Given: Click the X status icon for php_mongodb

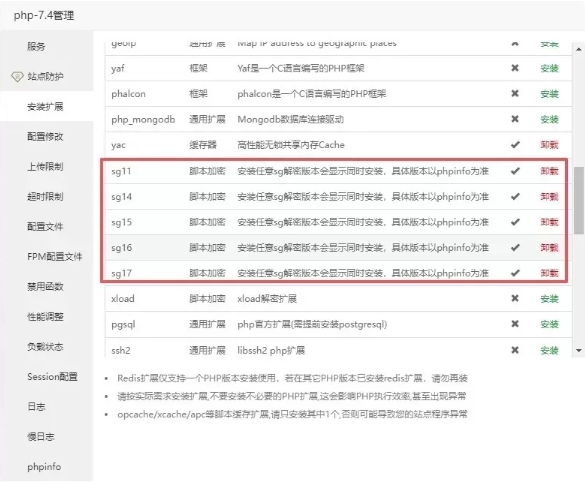Looking at the screenshot, I should 515,119.
